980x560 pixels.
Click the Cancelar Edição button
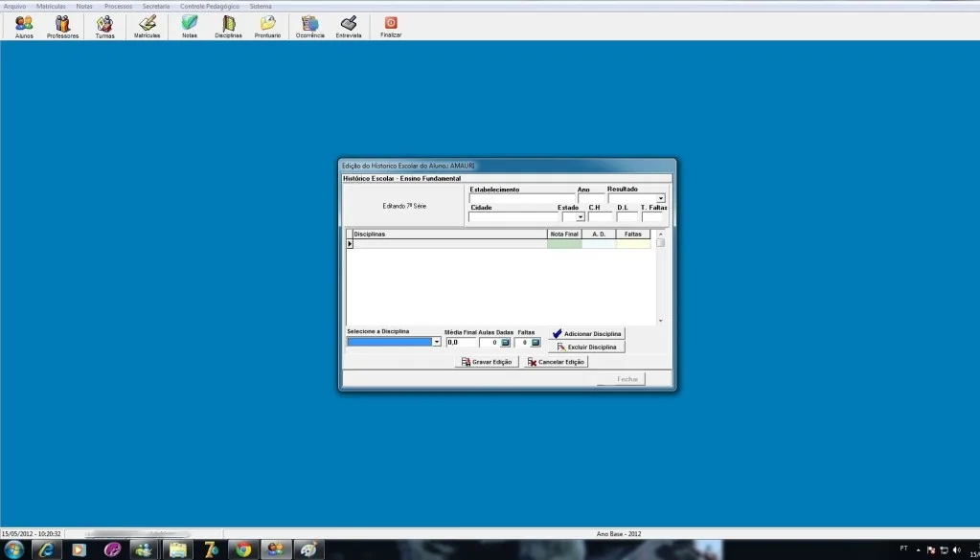(556, 362)
